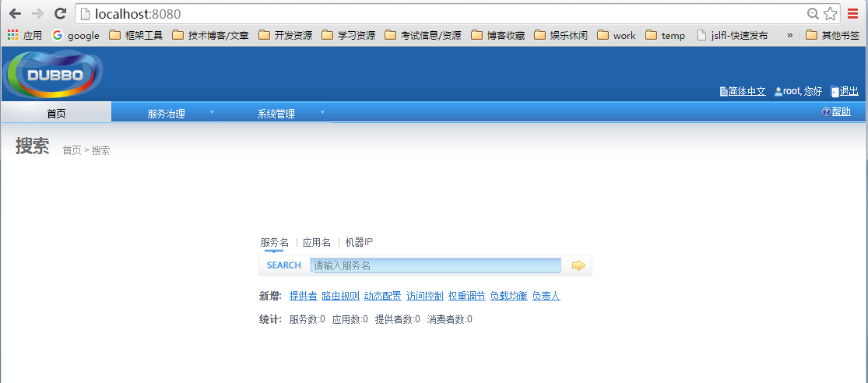Image resolution: width=868 pixels, height=383 pixels.
Task: Click the browser back arrow
Action: coord(15,14)
